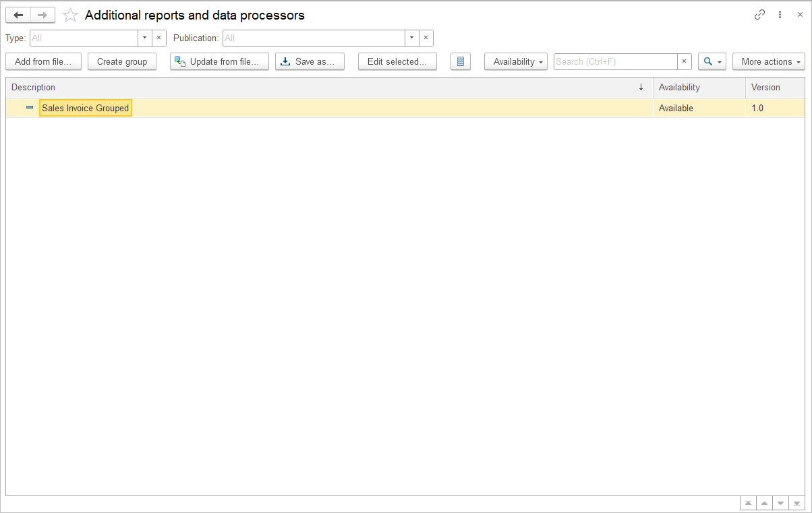Jump to first row in the list
The height and width of the screenshot is (513, 812).
[x=748, y=503]
